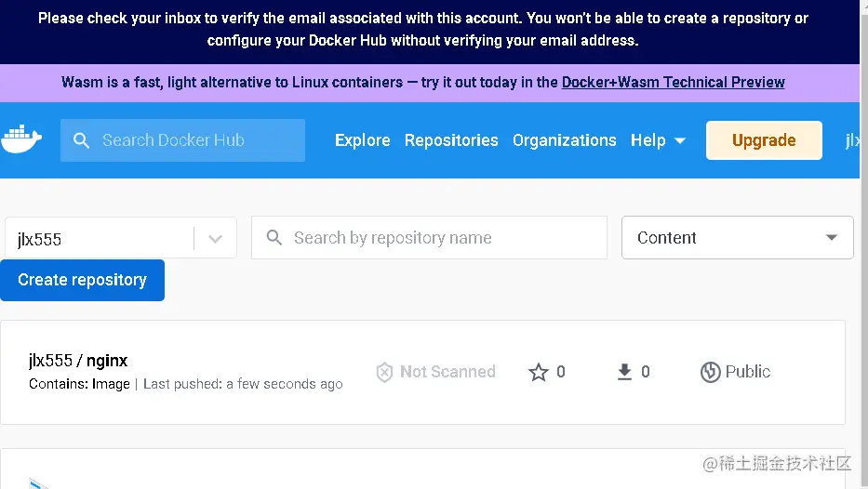Expand the Help menu arrow

tap(680, 140)
